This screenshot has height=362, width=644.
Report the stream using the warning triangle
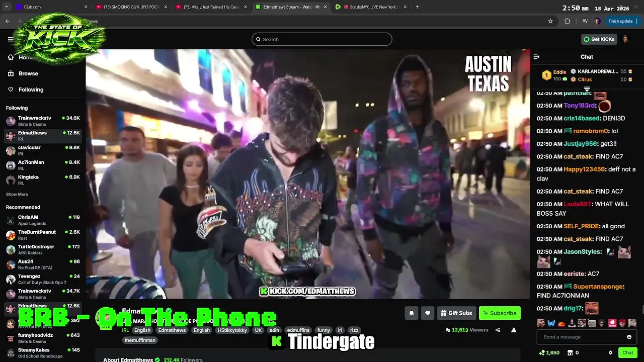(x=514, y=330)
